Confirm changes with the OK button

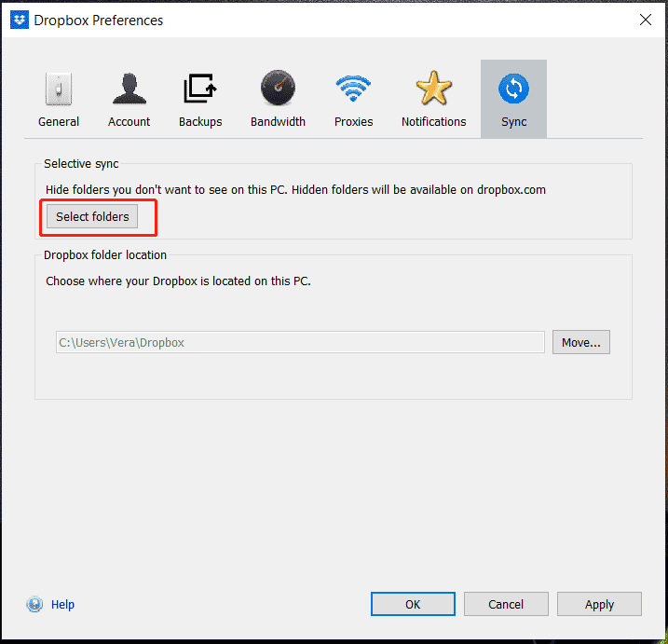click(x=413, y=604)
